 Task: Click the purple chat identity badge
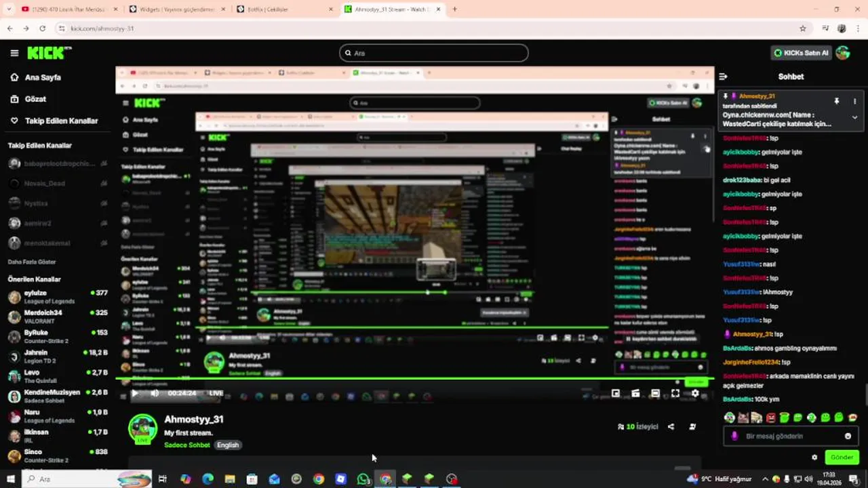pos(734,436)
